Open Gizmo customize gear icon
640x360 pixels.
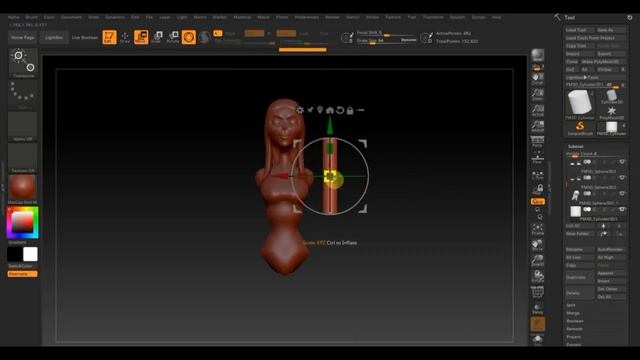[x=300, y=110]
